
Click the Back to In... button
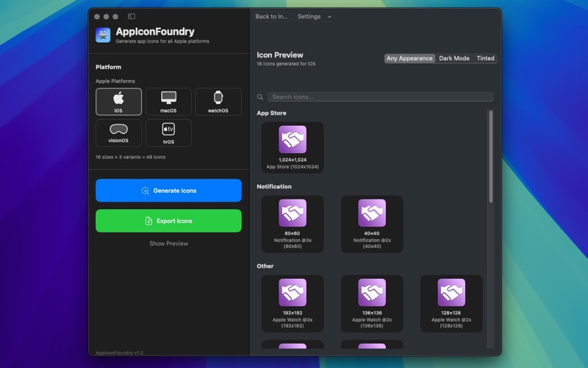coord(271,16)
